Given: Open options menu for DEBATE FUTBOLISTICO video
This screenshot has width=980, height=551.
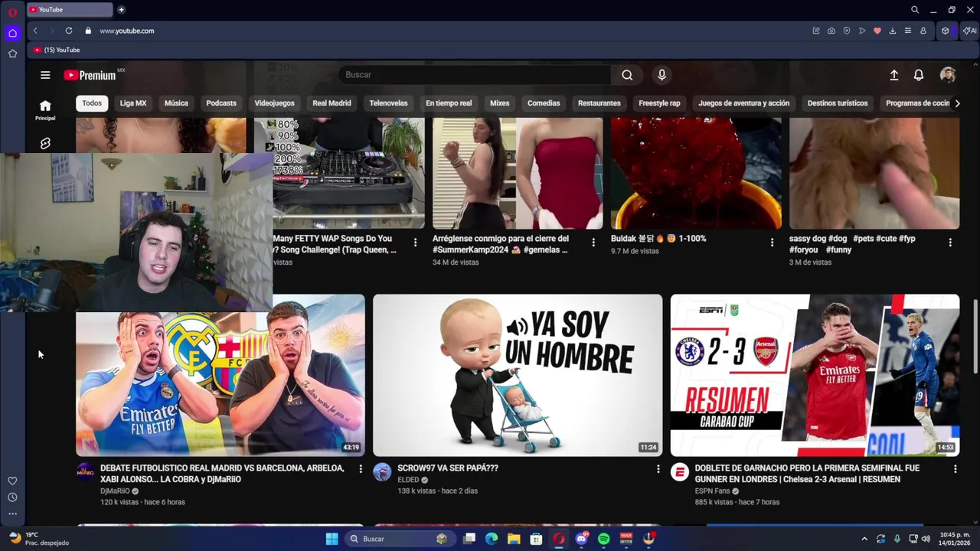Looking at the screenshot, I should pos(361,468).
